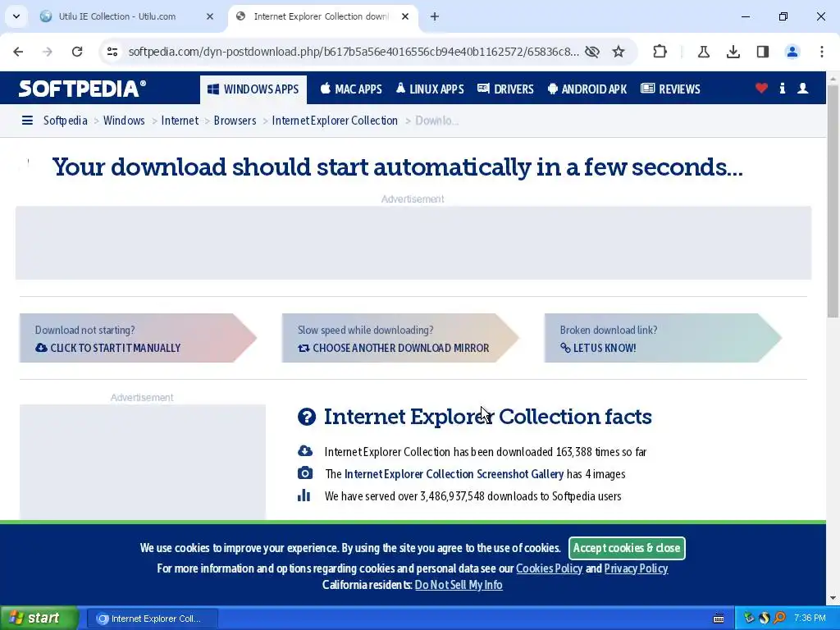This screenshot has height=630, width=840.
Task: Select the Windows Apps menu
Action: click(253, 89)
